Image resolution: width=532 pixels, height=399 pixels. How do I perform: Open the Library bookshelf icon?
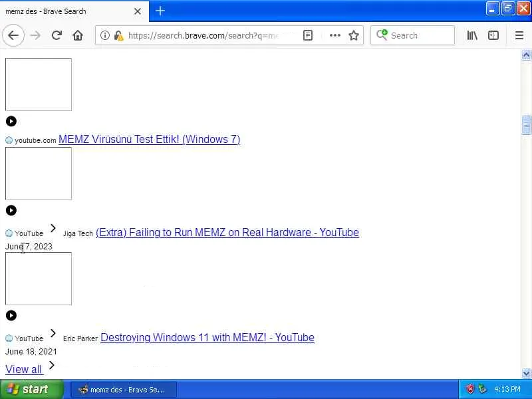[x=472, y=35]
